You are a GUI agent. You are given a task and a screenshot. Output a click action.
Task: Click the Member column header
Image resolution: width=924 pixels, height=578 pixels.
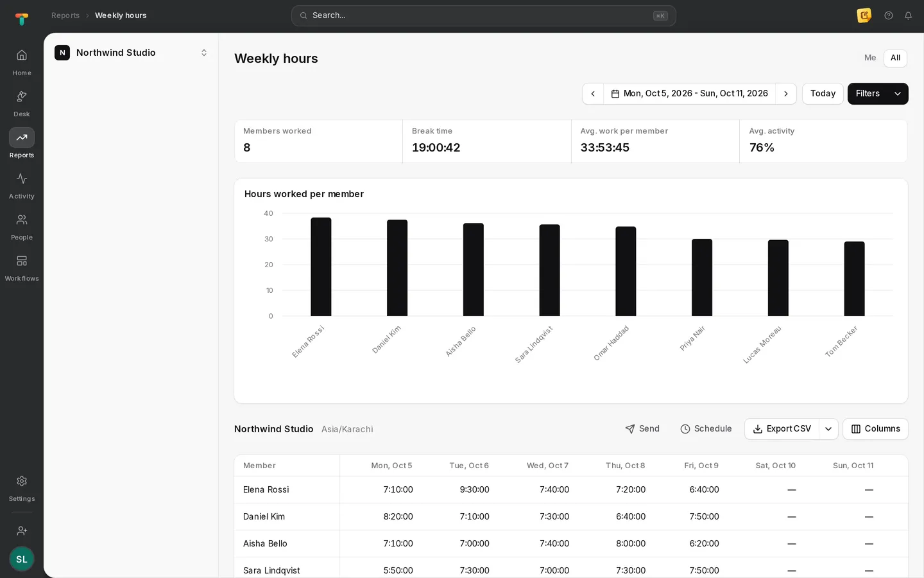point(259,466)
